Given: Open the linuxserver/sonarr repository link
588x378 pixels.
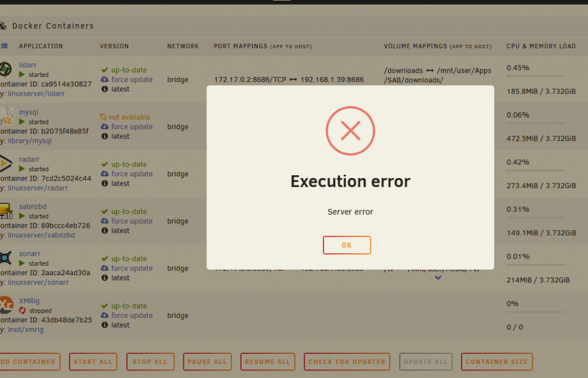Looking at the screenshot, I should tap(38, 282).
